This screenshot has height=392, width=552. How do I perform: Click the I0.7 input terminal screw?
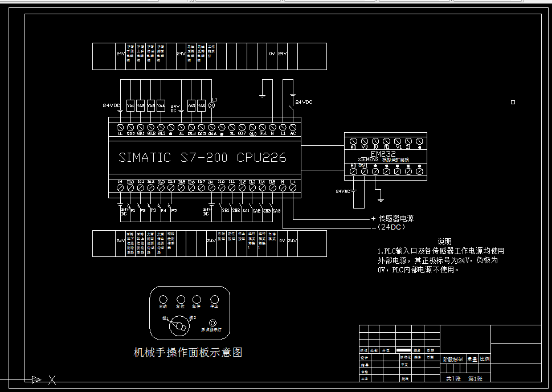point(201,188)
